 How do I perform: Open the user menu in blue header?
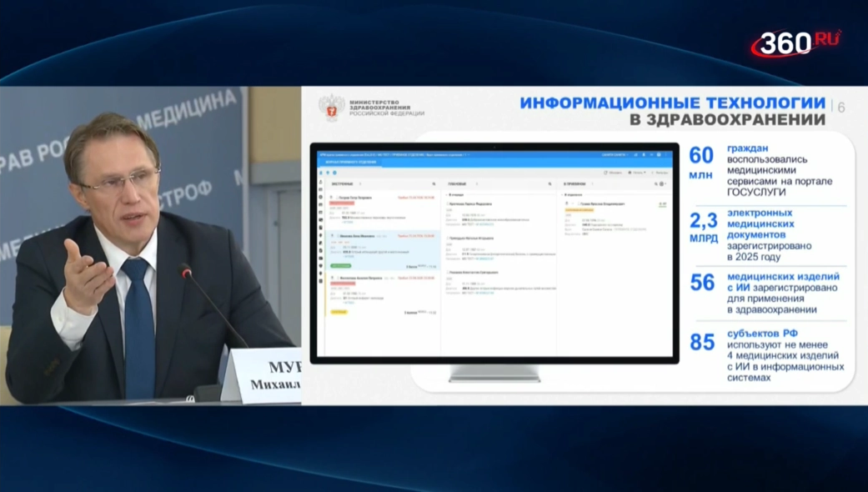coord(615,155)
